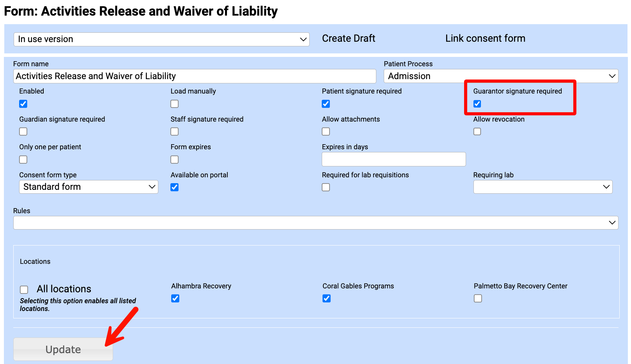Click the Create Draft link
This screenshot has width=631, height=364.
pos(348,39)
